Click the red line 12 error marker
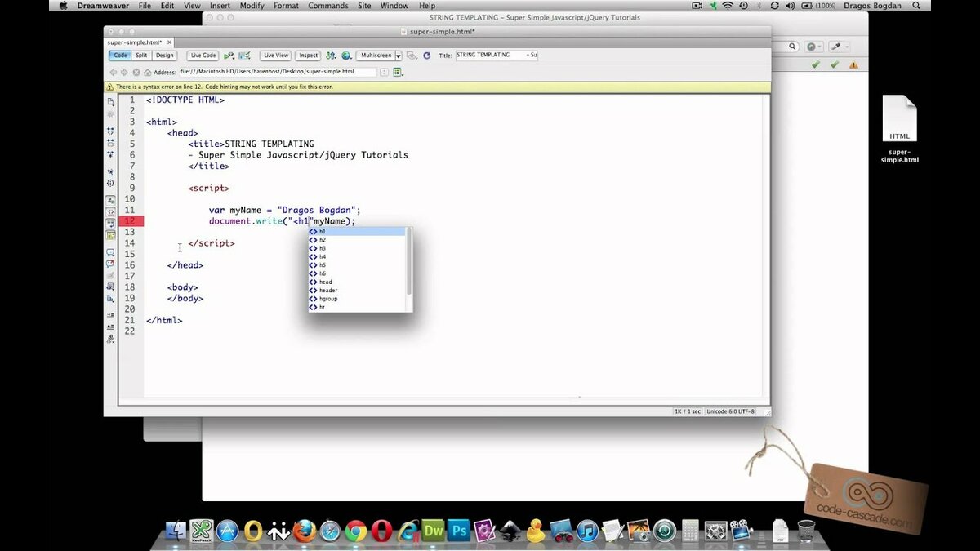The height and width of the screenshot is (551, 980). click(131, 221)
